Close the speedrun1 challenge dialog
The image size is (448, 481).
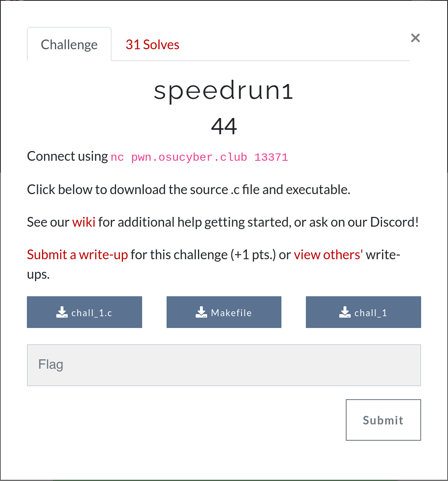point(415,38)
